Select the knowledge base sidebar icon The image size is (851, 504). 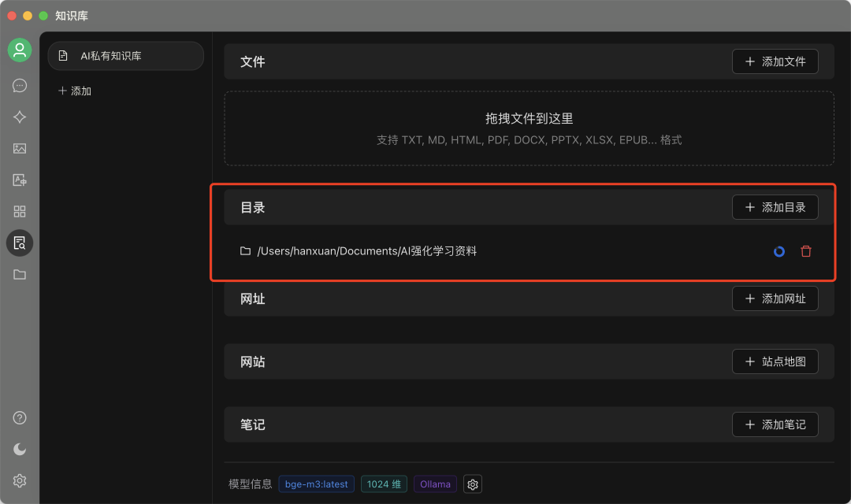point(20,243)
